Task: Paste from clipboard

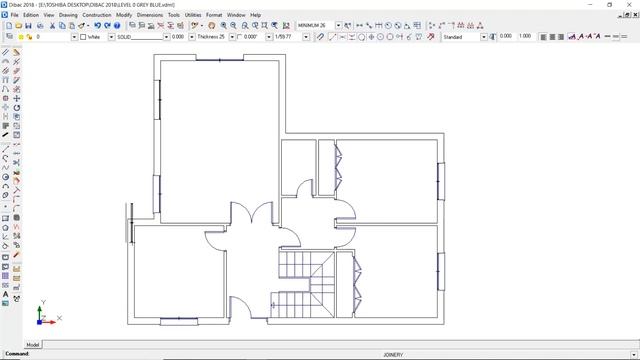Action: (x=72, y=25)
